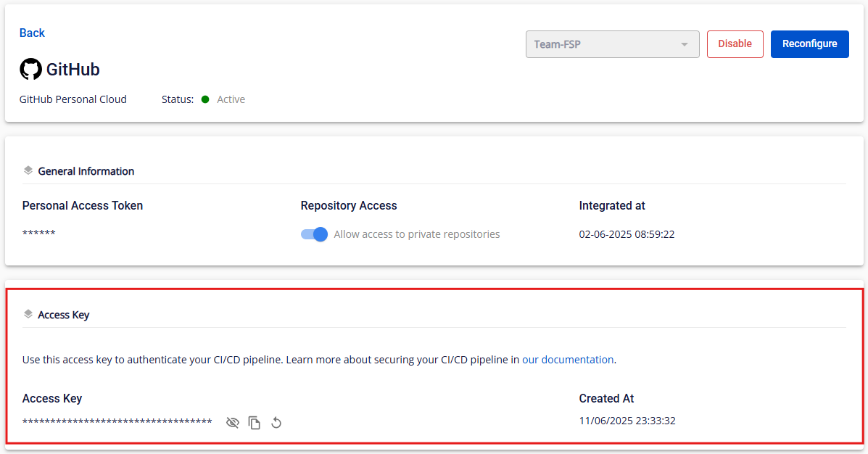Click the Integrated at timestamp 02-06-2025
The height and width of the screenshot is (454, 868).
pyautogui.click(x=627, y=234)
